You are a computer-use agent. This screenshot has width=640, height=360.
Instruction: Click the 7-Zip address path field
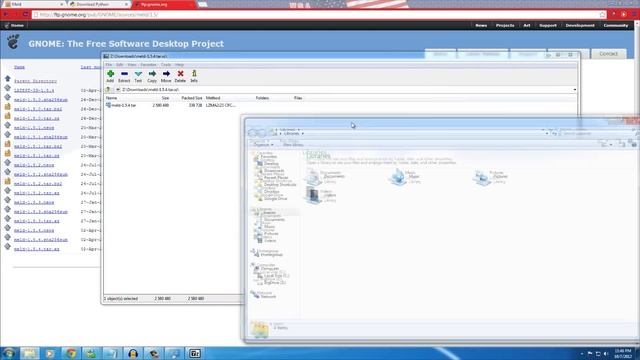[347, 90]
